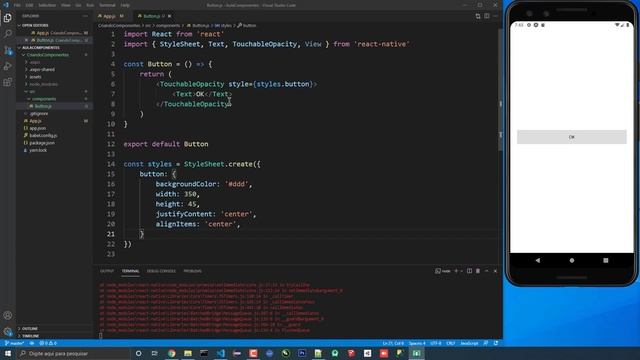This screenshot has width=640, height=360.
Task: Open the Search view in activity bar
Action: pyautogui.click(x=8, y=34)
